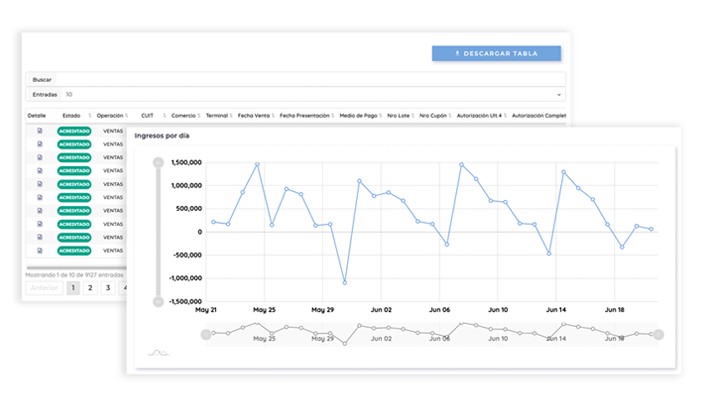Sort by Fecha Presentación column header
The width and height of the screenshot is (703, 401).
click(x=305, y=116)
